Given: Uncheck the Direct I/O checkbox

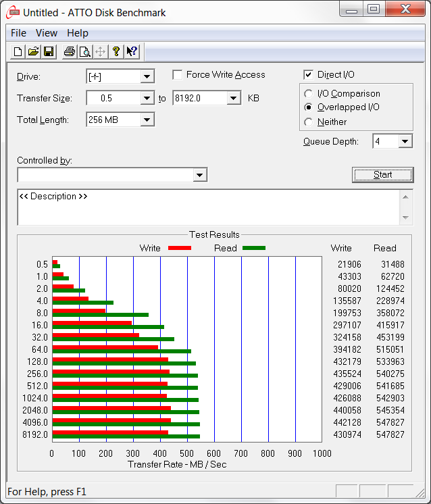Looking at the screenshot, I should pyautogui.click(x=308, y=75).
